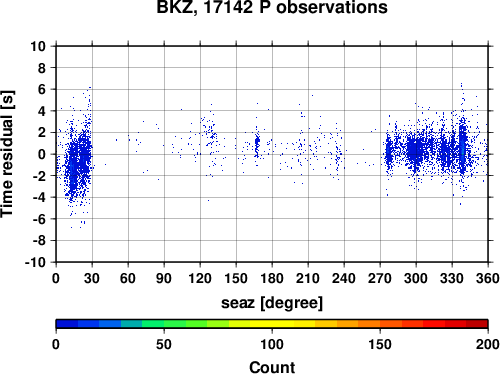Click the plot title 'BKZ, 17142 P observations'
500x374 pixels.
click(272, 7)
